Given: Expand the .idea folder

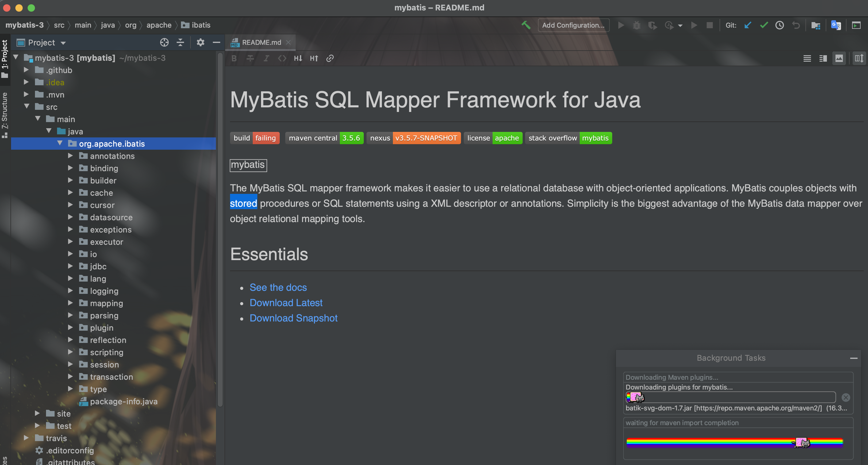Looking at the screenshot, I should [x=26, y=82].
